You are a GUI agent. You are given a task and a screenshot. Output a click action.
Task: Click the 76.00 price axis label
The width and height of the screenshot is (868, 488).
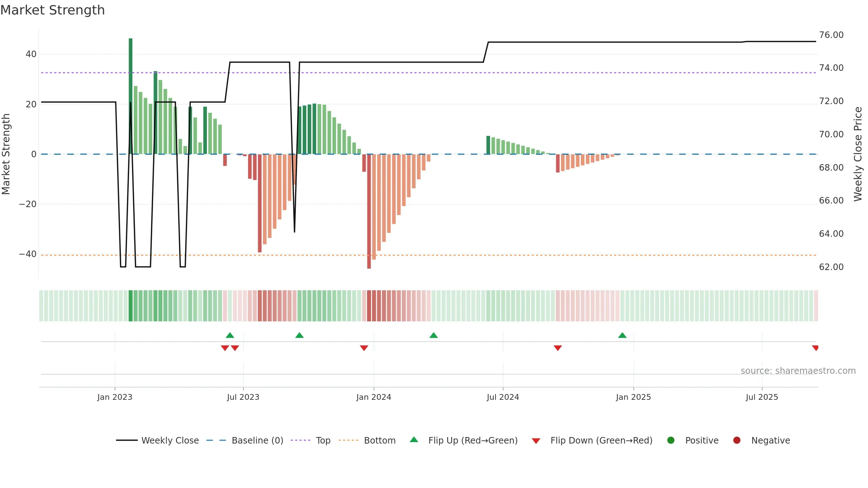tap(831, 35)
